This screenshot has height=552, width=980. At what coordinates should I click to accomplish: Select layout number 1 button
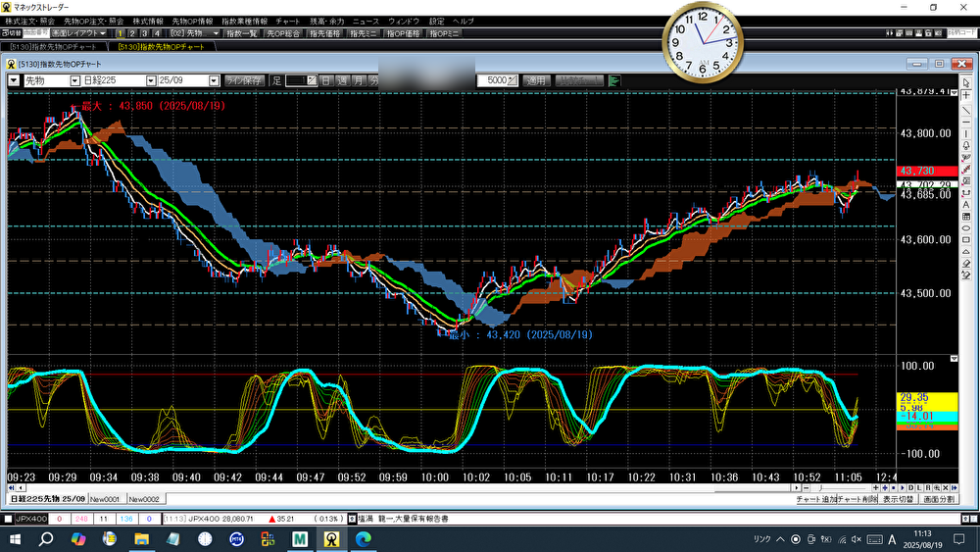pos(120,33)
